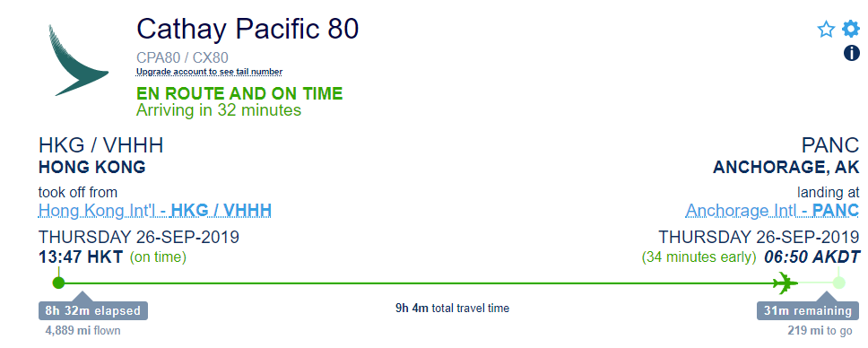Click the green flight progress line
Screen dimensions: 868x348
(421, 283)
